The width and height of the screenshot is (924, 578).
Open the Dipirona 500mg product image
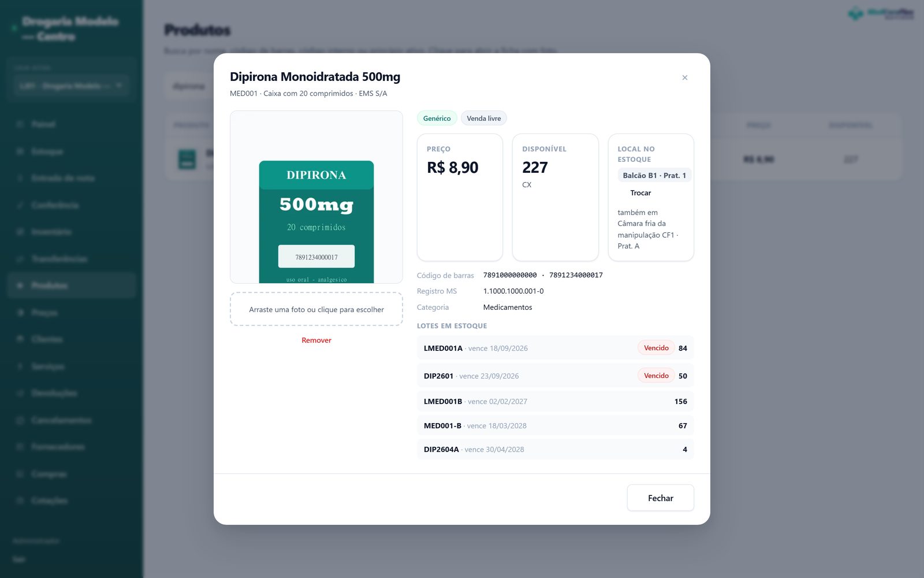tap(316, 197)
